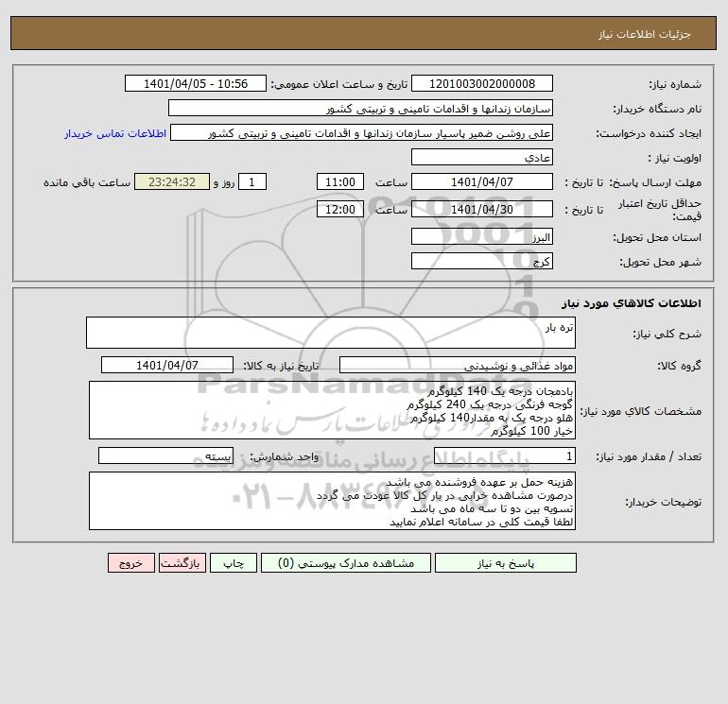This screenshot has width=728, height=704.
Task: Click the جزئیات اطلاعات نیاز header title
Action: (x=645, y=34)
